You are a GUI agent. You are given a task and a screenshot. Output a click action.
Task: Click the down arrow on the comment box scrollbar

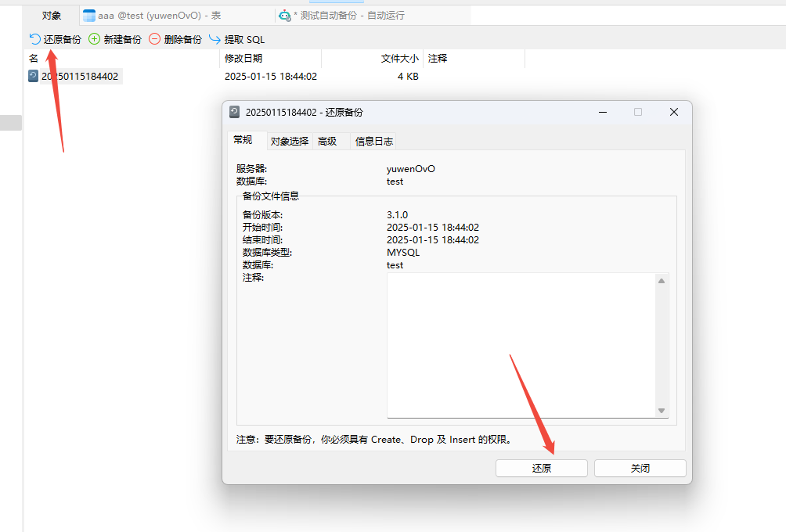click(662, 411)
